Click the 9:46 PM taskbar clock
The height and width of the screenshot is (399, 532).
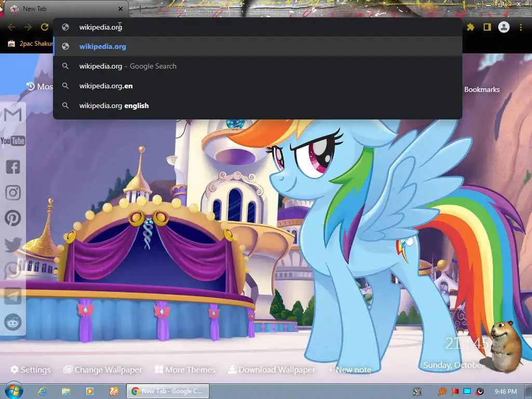click(x=506, y=392)
